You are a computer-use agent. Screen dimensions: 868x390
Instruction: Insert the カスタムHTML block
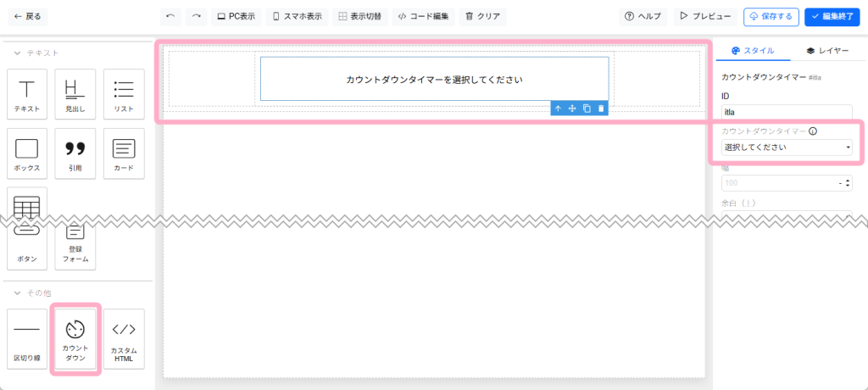click(124, 338)
